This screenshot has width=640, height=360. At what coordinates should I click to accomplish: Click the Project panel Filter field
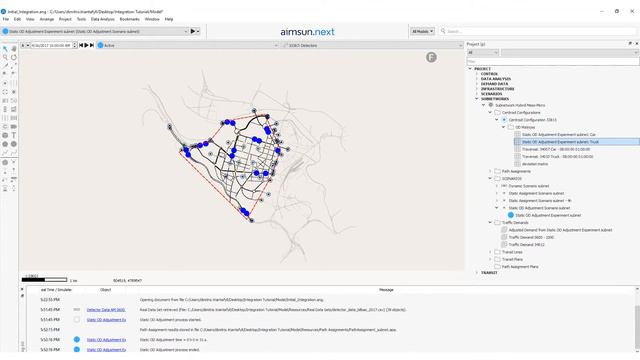553,61
